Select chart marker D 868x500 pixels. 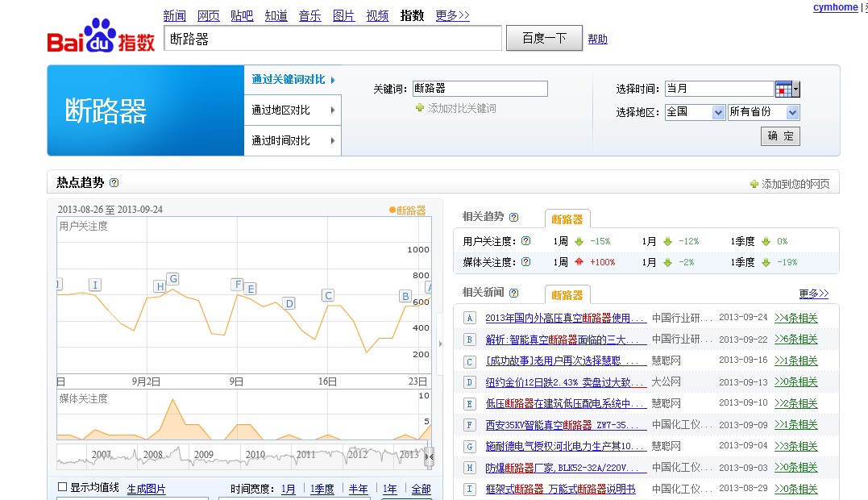pos(289,303)
